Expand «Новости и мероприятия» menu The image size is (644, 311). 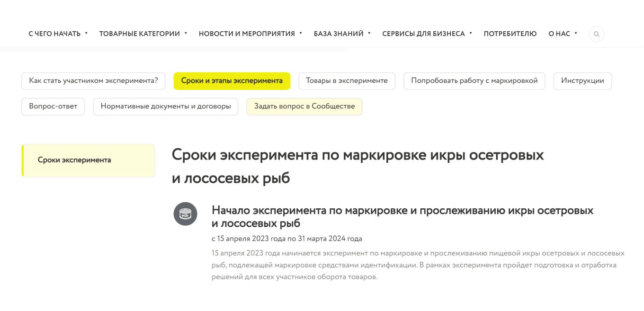pyautogui.click(x=250, y=34)
